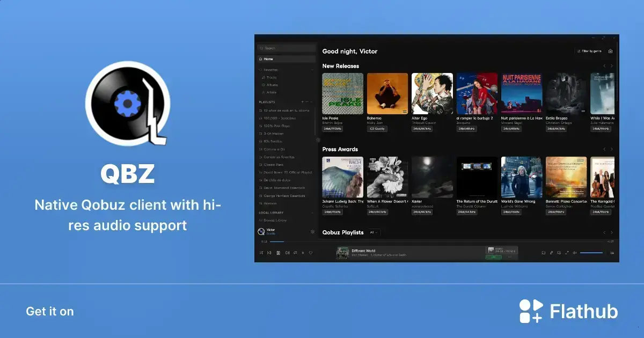The width and height of the screenshot is (644, 338).
Task: Go to next Qobuz Playlists page
Action: point(611,232)
